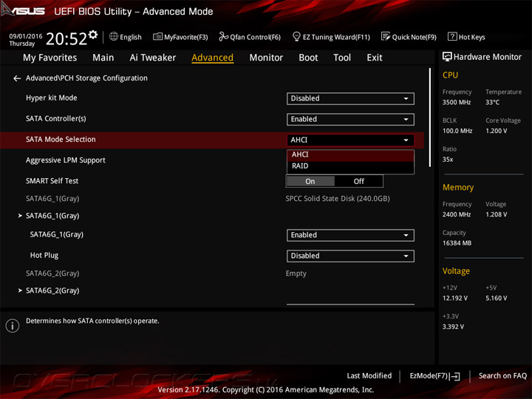Click the globe icon for English language

tap(114, 37)
